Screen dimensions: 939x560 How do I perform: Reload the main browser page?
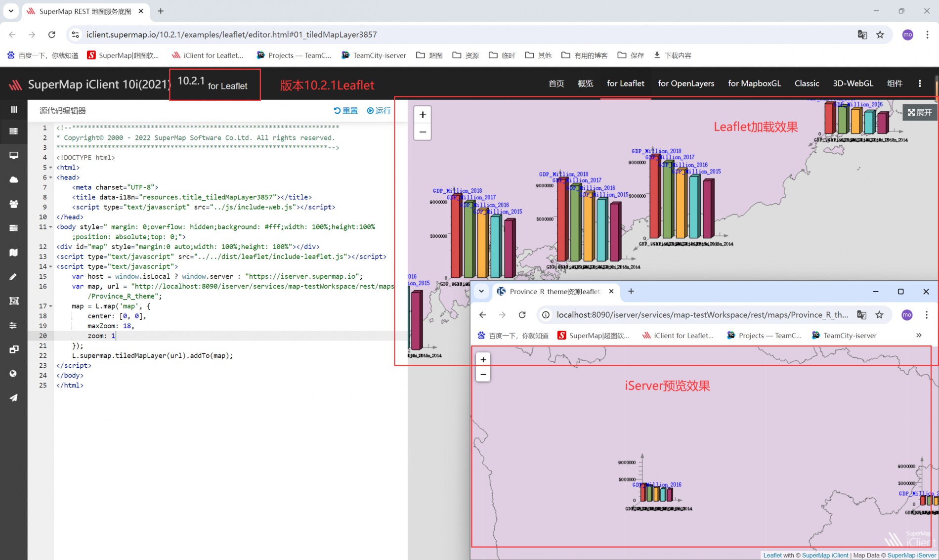click(x=52, y=35)
